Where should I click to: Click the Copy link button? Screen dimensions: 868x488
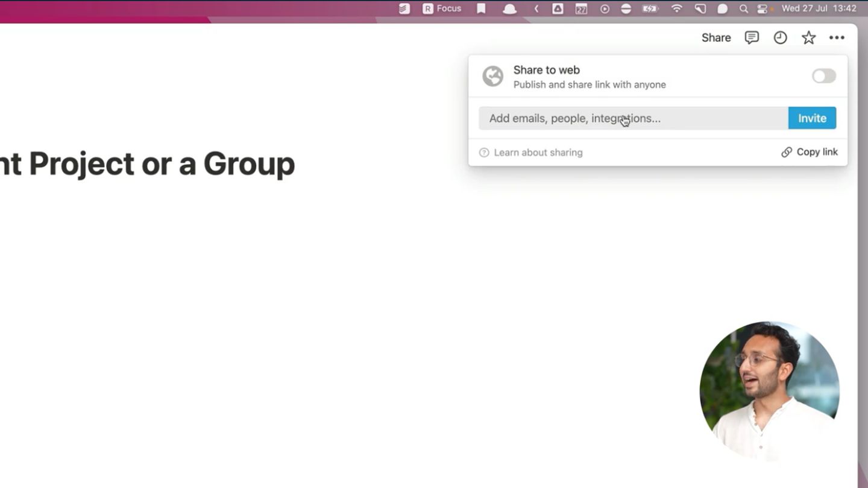point(810,152)
